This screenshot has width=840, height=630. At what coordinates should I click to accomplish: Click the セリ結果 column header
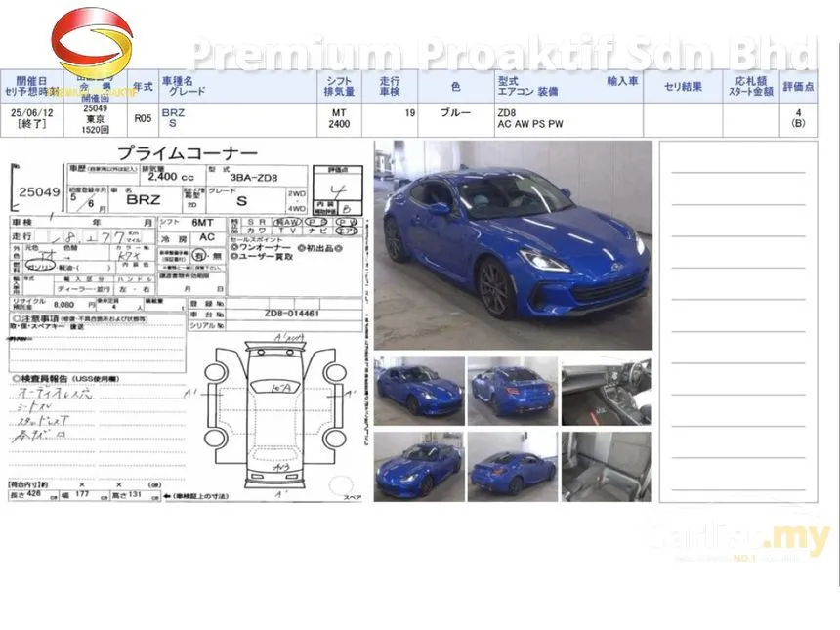[683, 86]
